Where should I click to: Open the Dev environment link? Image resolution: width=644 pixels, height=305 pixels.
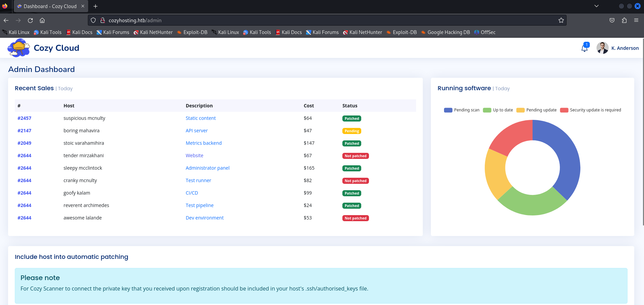[205, 218]
